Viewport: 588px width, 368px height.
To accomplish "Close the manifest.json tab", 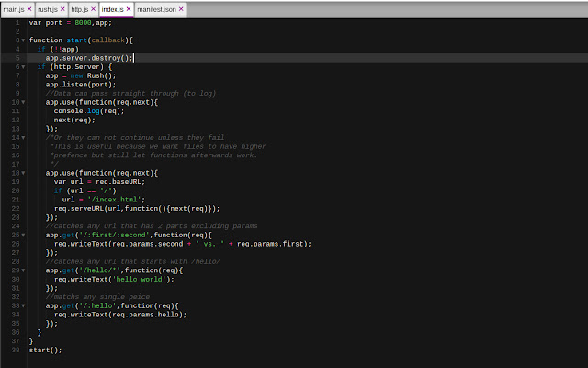I will [181, 9].
